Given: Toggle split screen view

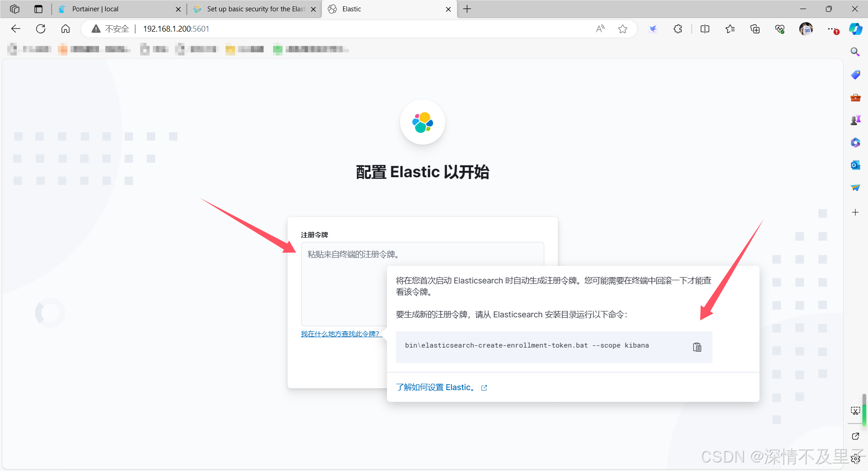Looking at the screenshot, I should pos(705,29).
